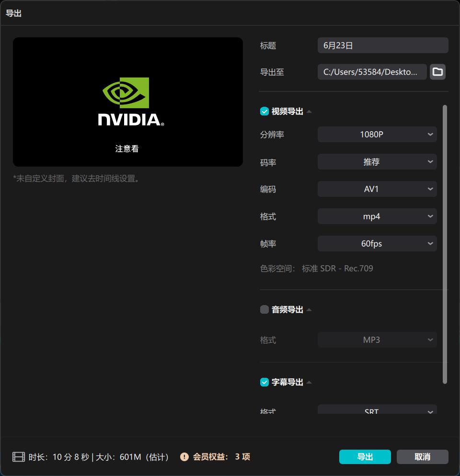This screenshot has width=460, height=476.
Task: Uncheck the 字幕导出 checkbox
Action: (264, 382)
